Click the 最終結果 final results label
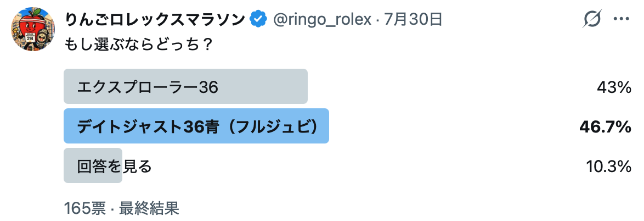 coord(149,209)
